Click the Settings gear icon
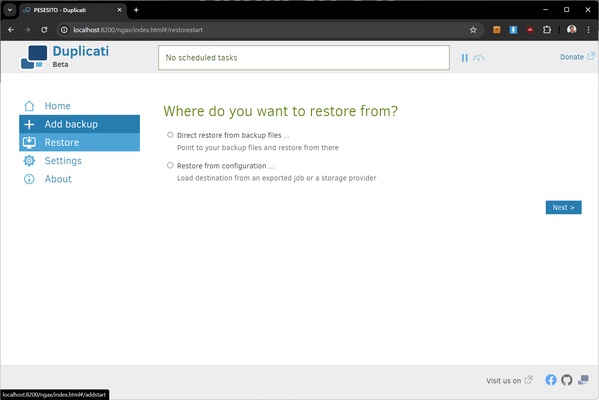 click(29, 161)
